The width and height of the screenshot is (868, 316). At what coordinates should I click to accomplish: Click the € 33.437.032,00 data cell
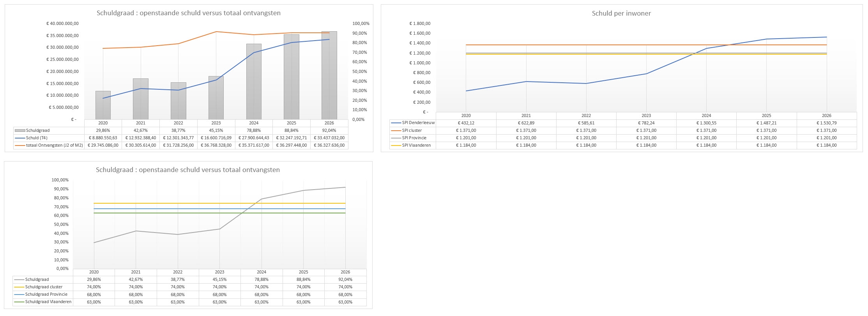click(329, 138)
